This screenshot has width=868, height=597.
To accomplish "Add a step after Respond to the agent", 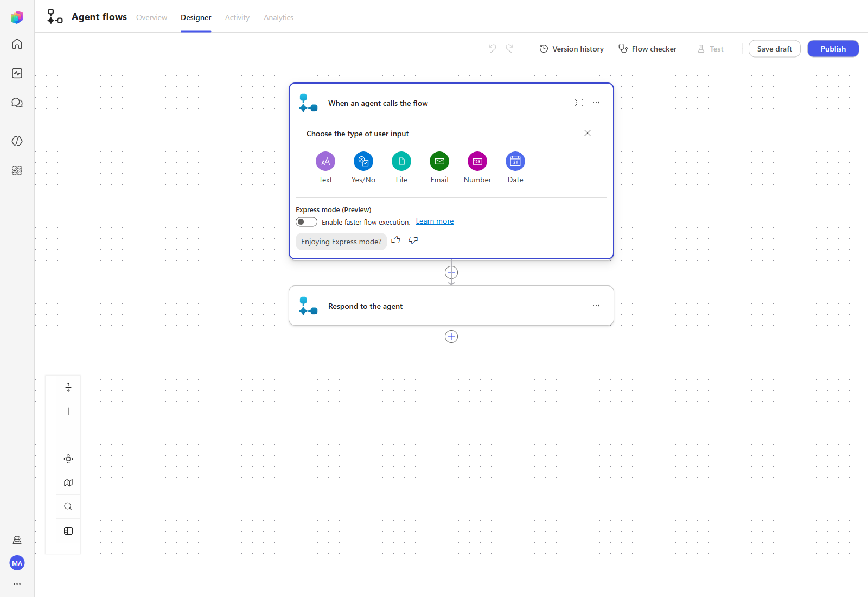I will [451, 336].
